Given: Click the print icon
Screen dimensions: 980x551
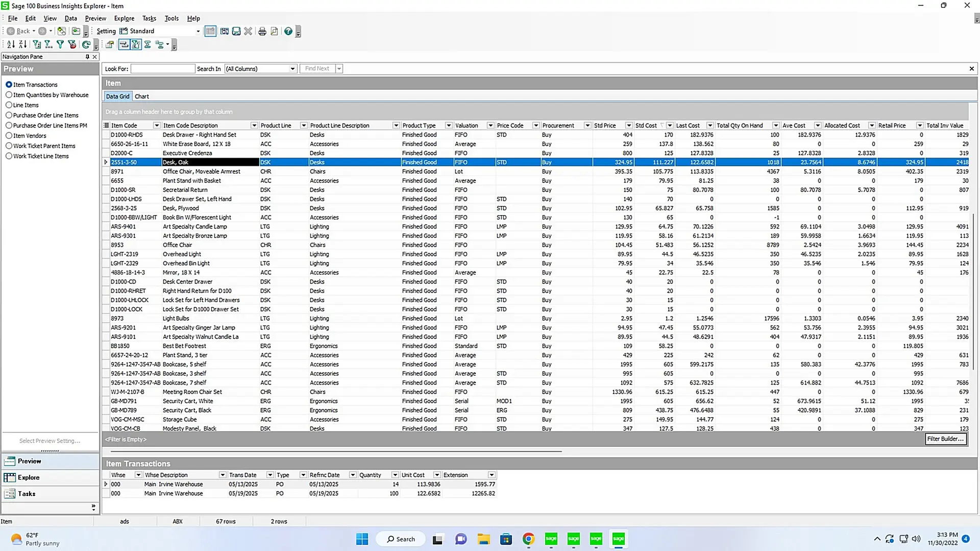Looking at the screenshot, I should pos(262,31).
